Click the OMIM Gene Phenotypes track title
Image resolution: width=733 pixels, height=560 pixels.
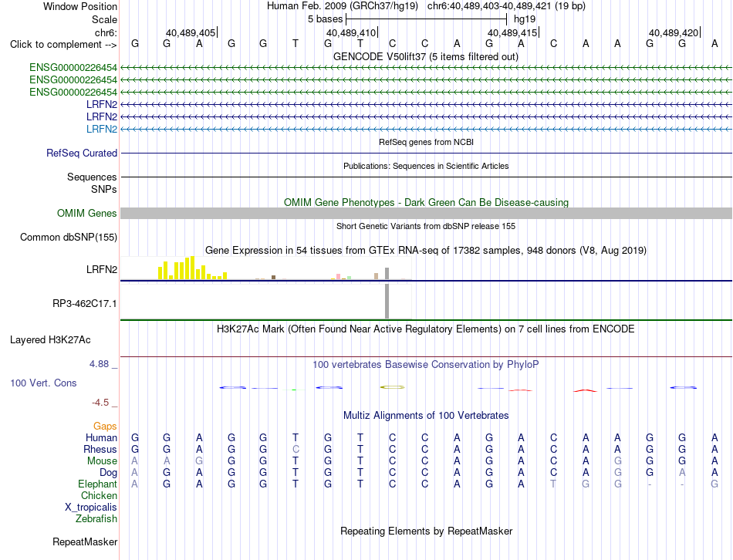point(426,202)
